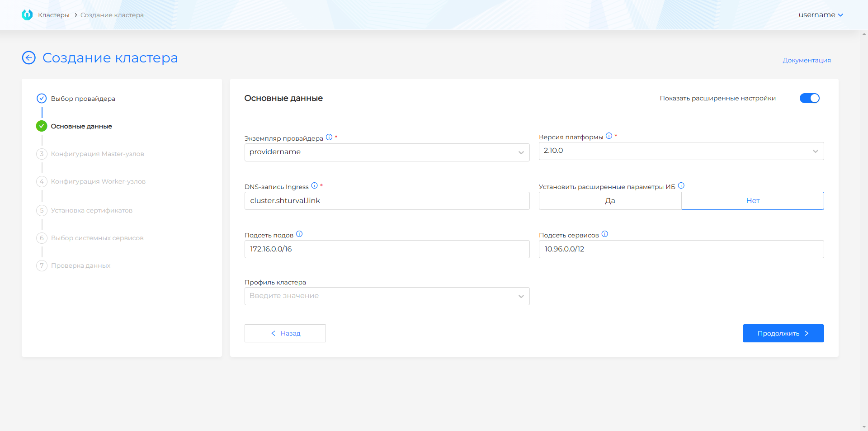
Task: Open the Экземпляр провайдера dropdown
Action: (x=520, y=152)
